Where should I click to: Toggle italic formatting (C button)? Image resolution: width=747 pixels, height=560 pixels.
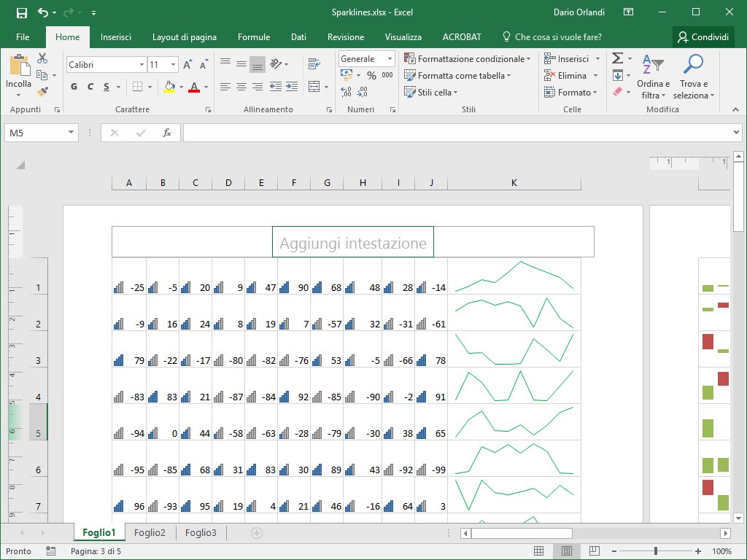click(90, 87)
